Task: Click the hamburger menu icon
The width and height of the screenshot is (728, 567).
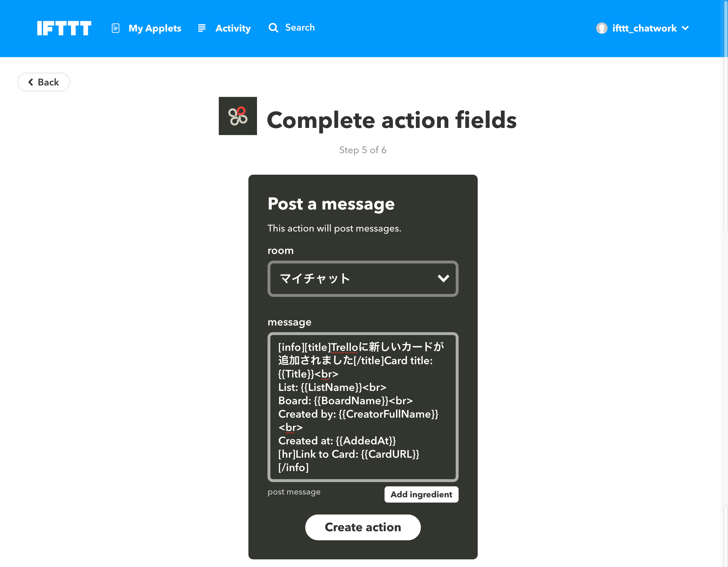Action: [x=202, y=28]
